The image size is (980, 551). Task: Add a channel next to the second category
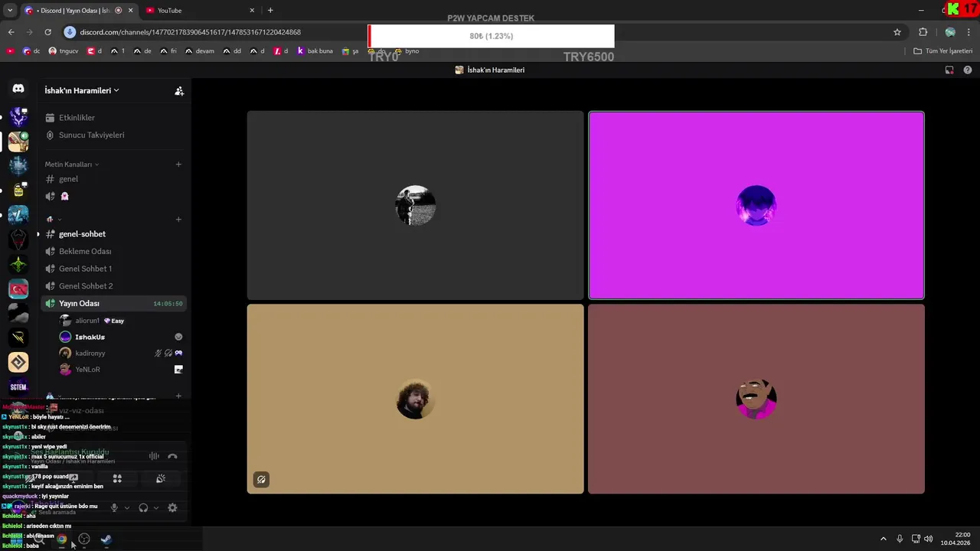tap(178, 220)
